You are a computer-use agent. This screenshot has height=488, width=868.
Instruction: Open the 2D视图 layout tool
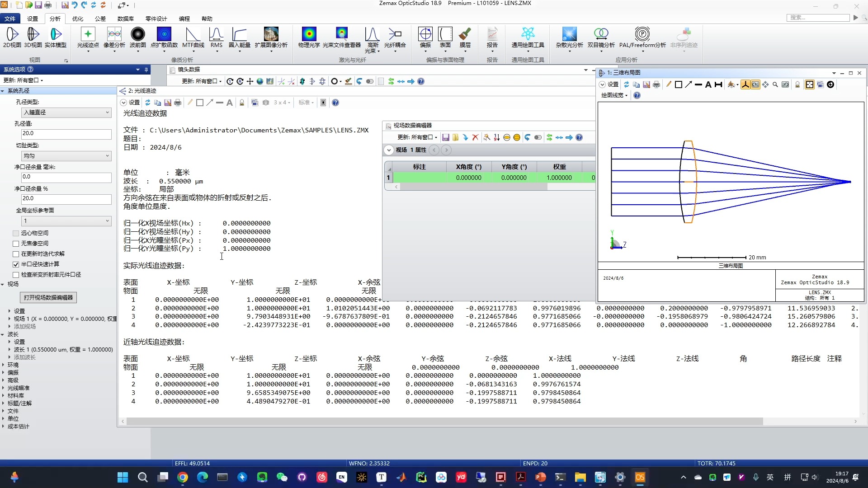(x=12, y=37)
